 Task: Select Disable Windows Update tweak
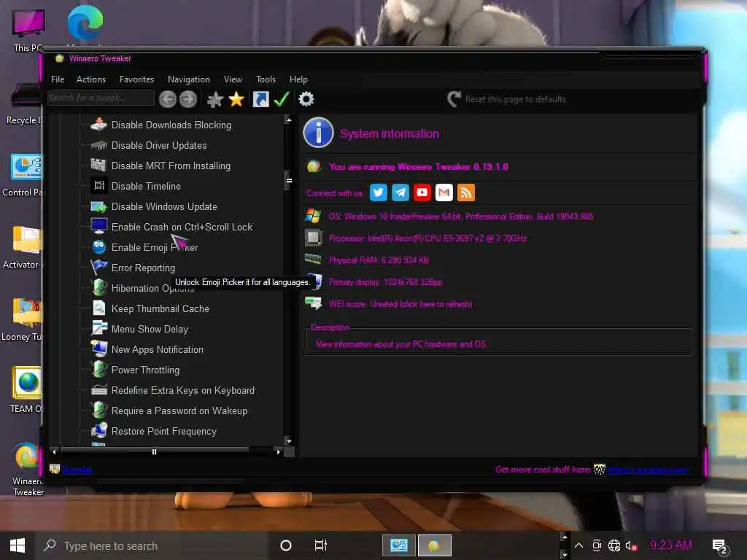[x=164, y=206]
